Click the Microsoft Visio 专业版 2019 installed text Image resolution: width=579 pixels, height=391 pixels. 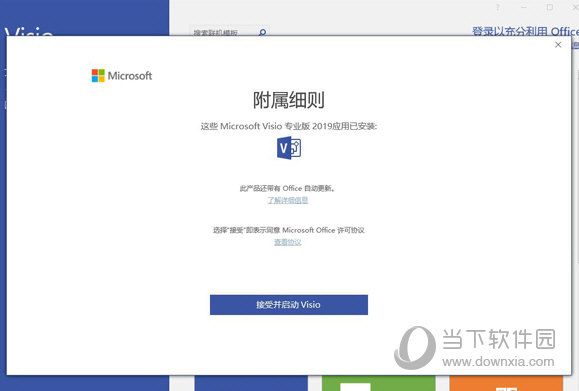pyautogui.click(x=289, y=126)
